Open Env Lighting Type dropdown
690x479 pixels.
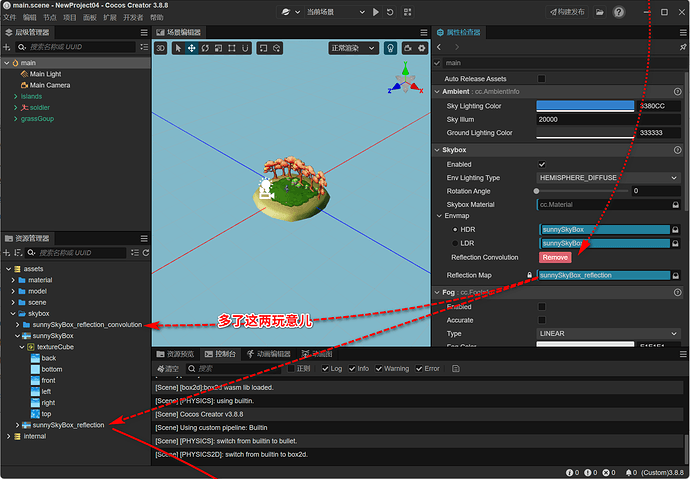pos(609,178)
